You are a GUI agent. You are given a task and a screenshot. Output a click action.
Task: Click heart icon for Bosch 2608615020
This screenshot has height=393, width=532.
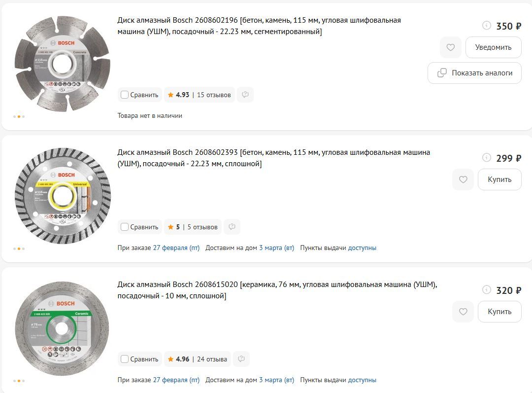click(463, 312)
